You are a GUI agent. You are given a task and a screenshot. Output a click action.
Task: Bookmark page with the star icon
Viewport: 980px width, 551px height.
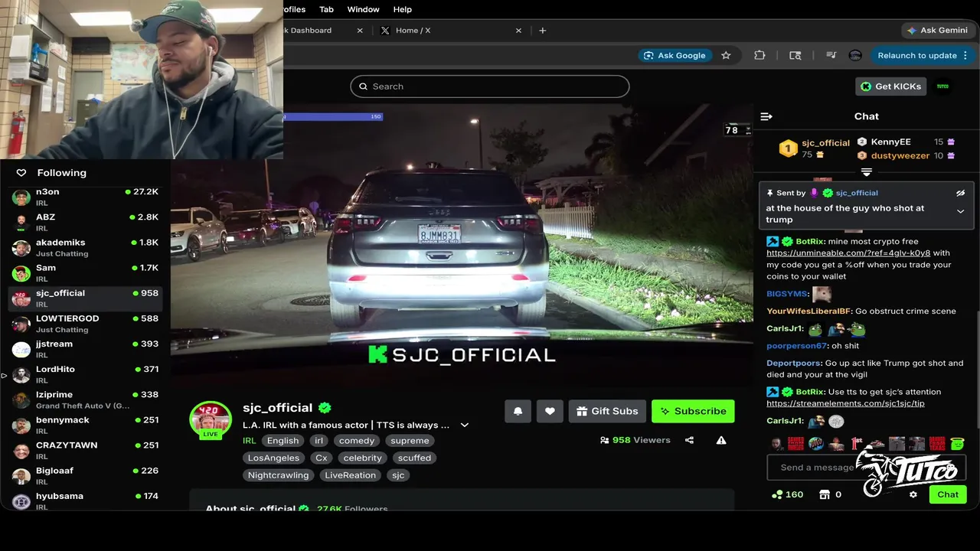(x=726, y=55)
